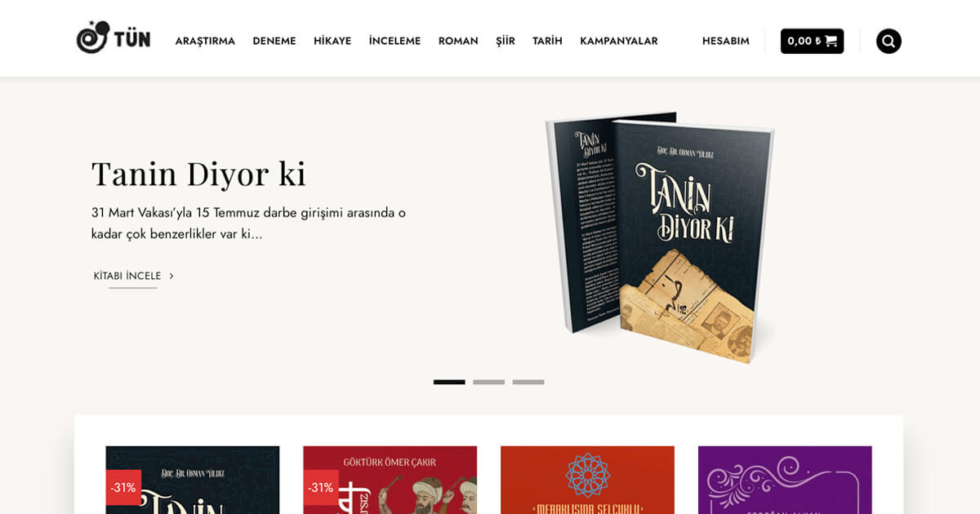Go to HESABIM account page
The image size is (980, 514).
point(726,41)
